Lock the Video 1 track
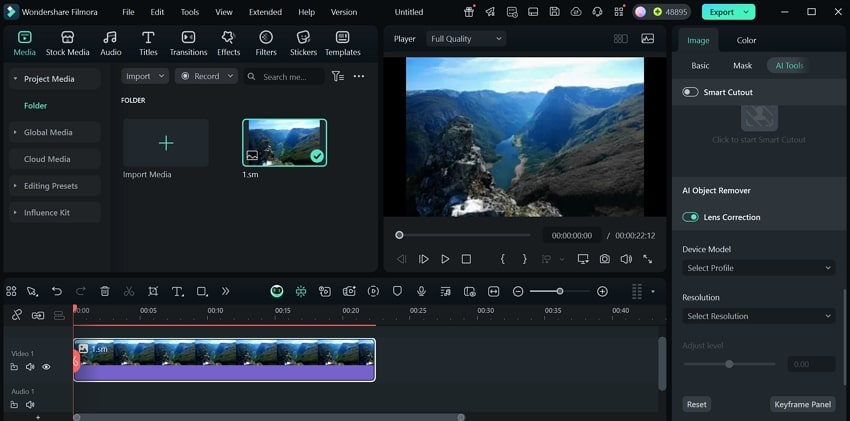Viewport: 850px width, 421px height. 14,367
